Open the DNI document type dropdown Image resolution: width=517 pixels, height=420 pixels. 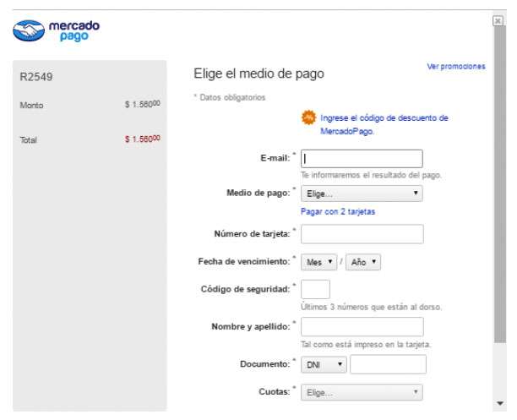coord(324,364)
